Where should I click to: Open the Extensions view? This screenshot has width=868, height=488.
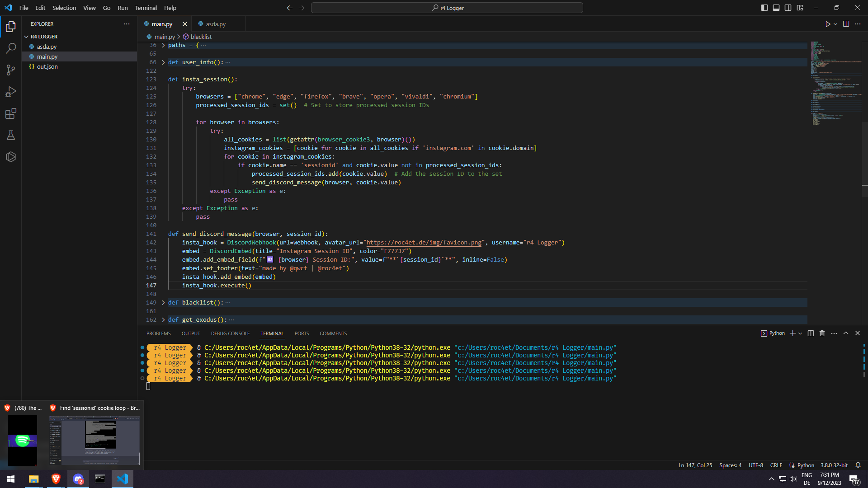tap(11, 113)
